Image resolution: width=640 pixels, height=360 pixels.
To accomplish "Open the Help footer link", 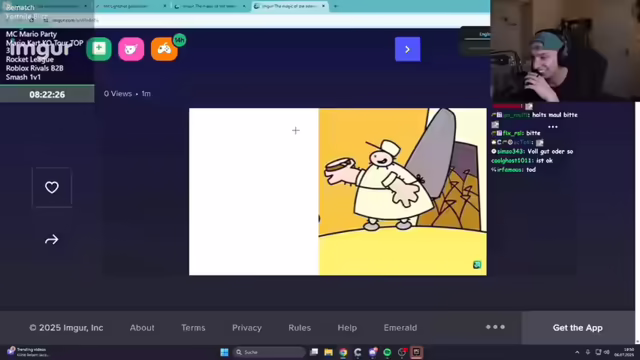I will (x=347, y=328).
